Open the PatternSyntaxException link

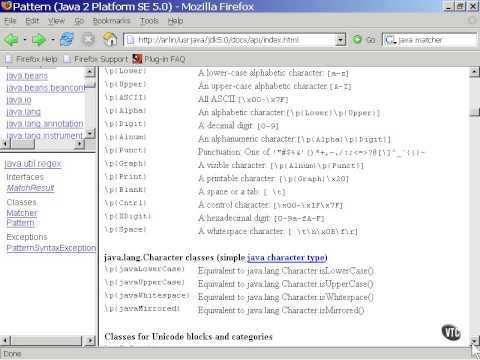click(x=51, y=248)
